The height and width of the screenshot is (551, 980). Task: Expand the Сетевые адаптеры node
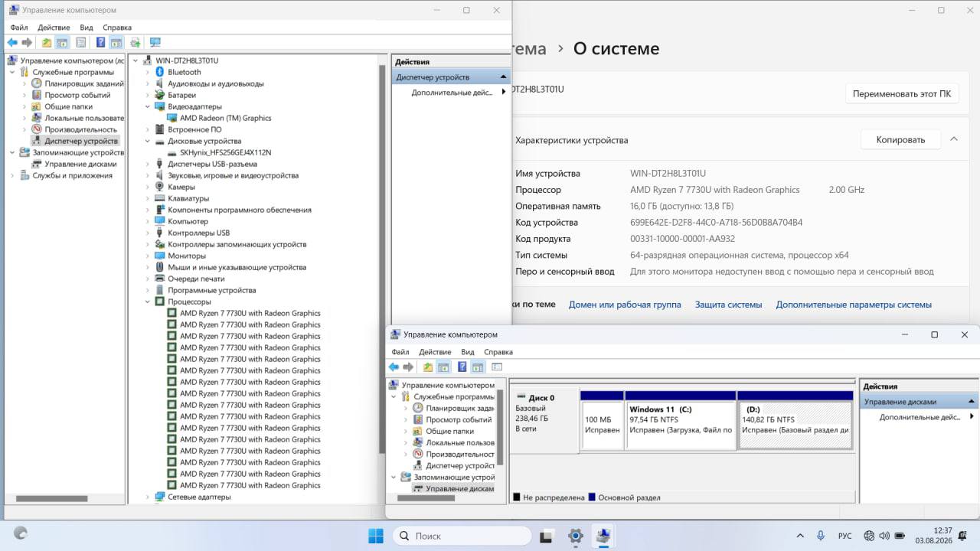149,497
